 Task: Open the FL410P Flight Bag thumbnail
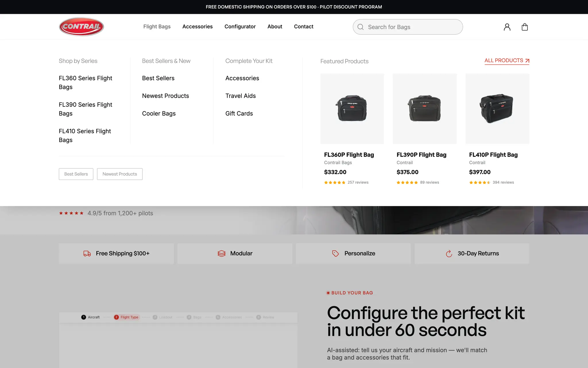pyautogui.click(x=497, y=109)
